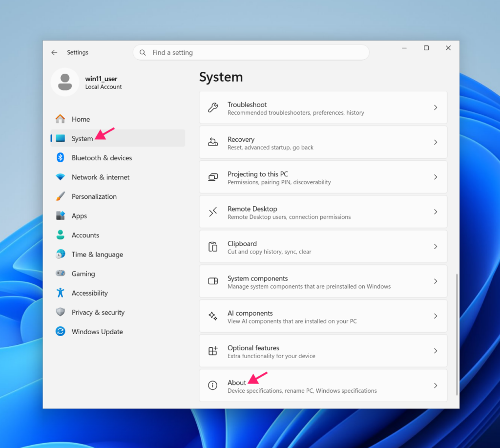Click the Troubleshoot wrench icon
Viewport: 500px width, 448px height.
tap(213, 107)
